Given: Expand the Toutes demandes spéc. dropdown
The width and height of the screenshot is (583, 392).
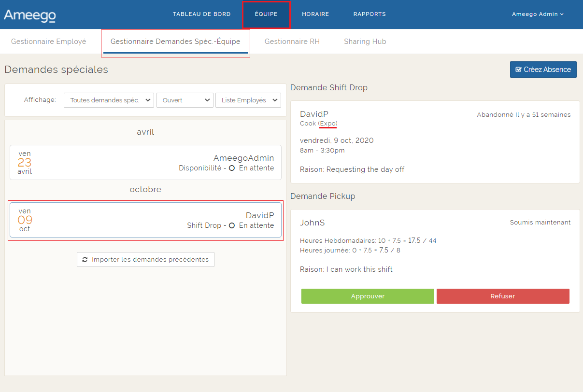Looking at the screenshot, I should (109, 100).
